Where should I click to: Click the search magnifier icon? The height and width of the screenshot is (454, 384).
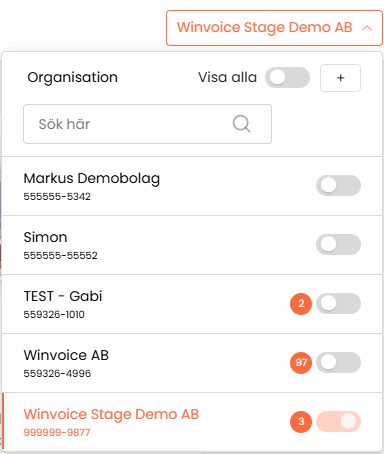241,124
